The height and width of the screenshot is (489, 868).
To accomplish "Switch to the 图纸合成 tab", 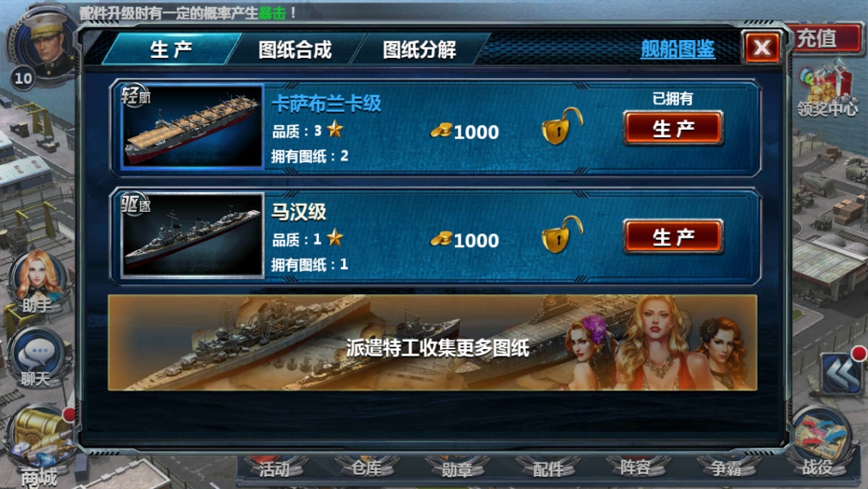I will point(295,50).
